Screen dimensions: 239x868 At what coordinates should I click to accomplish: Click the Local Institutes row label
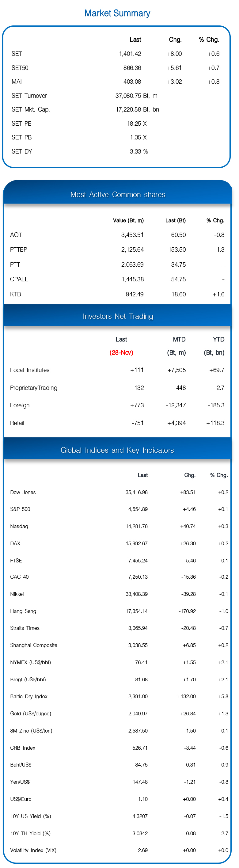(x=30, y=370)
